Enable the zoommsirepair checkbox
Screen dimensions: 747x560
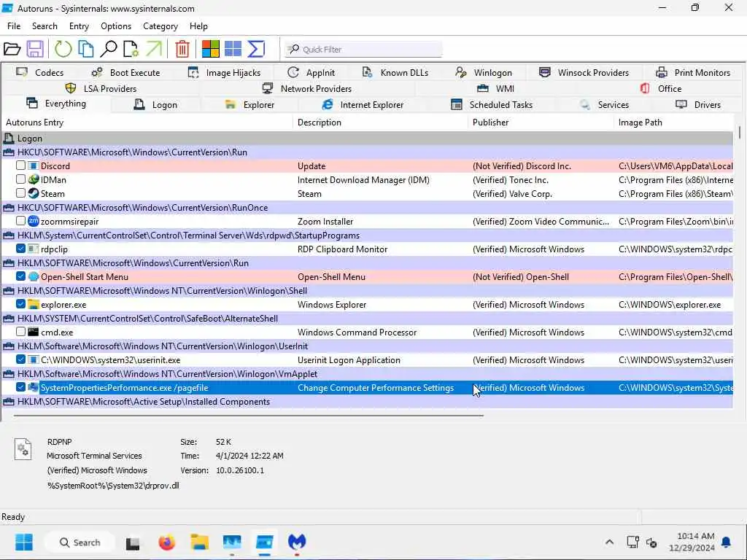(x=20, y=221)
